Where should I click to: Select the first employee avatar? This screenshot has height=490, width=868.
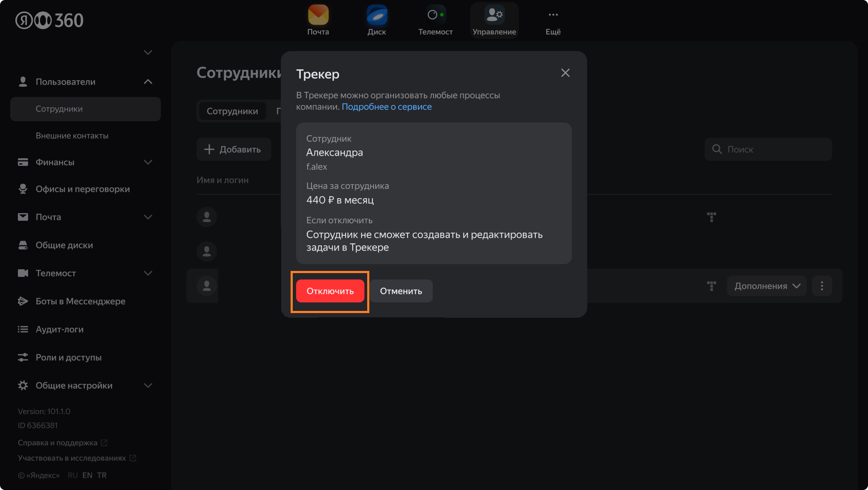click(x=207, y=217)
